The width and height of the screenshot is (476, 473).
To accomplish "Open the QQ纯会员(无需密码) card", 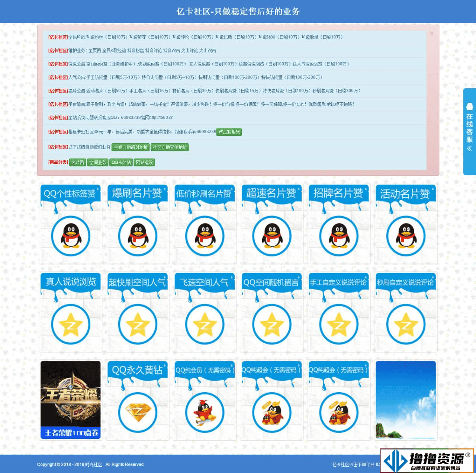I will click(205, 400).
